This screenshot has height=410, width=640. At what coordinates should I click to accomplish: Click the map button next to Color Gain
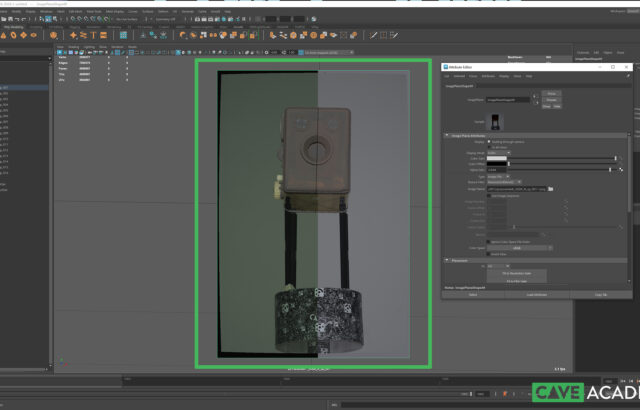[621, 158]
